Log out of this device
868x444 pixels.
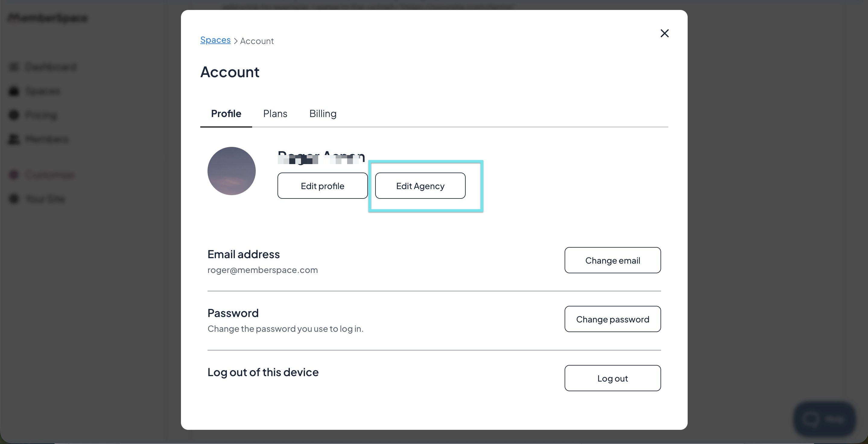coord(612,378)
